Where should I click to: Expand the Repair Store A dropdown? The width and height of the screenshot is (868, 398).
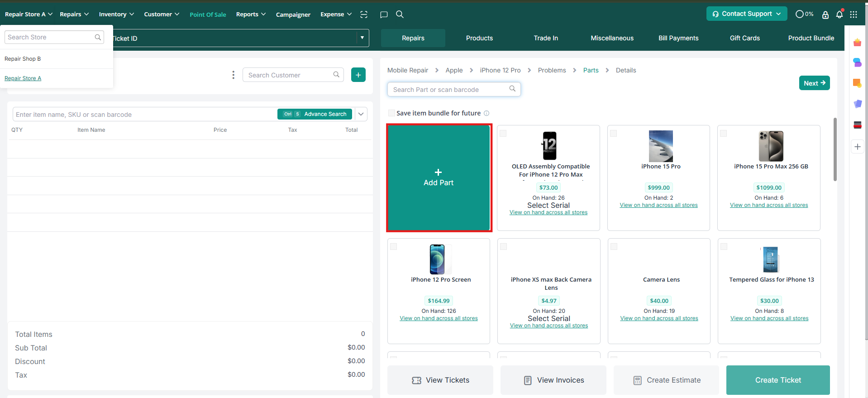pyautogui.click(x=29, y=14)
